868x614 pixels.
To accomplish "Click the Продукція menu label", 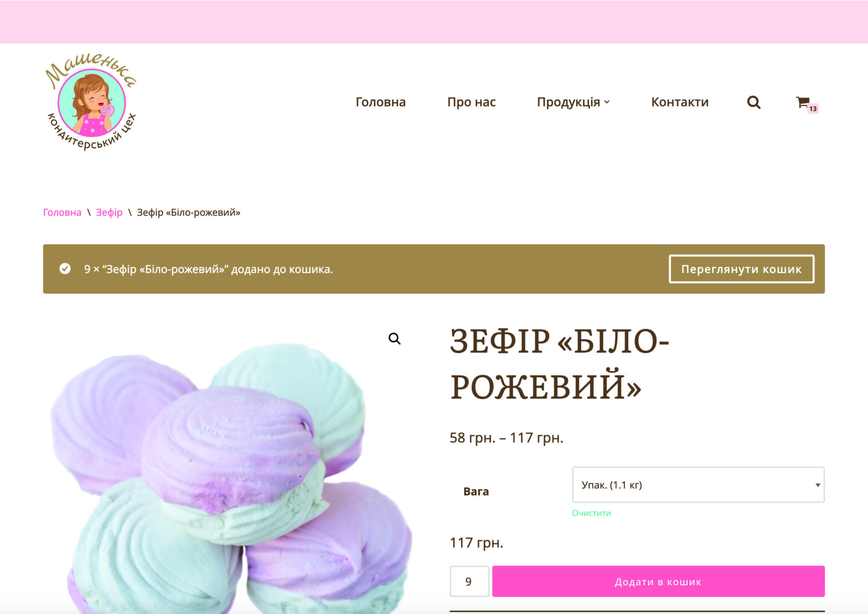I will pos(568,102).
